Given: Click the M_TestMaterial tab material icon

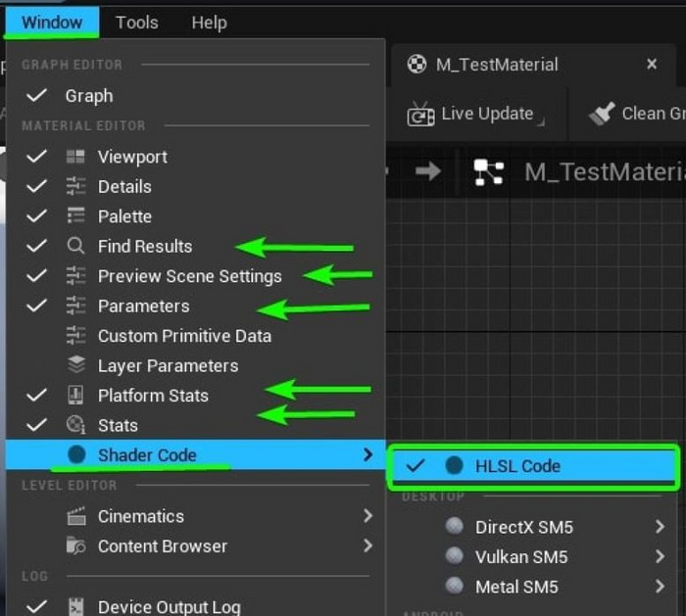Looking at the screenshot, I should (416, 65).
